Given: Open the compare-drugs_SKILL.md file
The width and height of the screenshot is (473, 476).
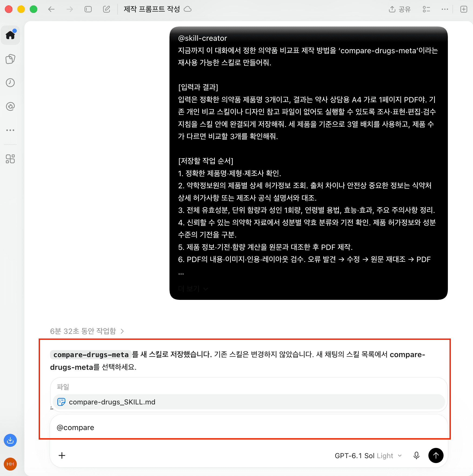Looking at the screenshot, I should [249, 402].
